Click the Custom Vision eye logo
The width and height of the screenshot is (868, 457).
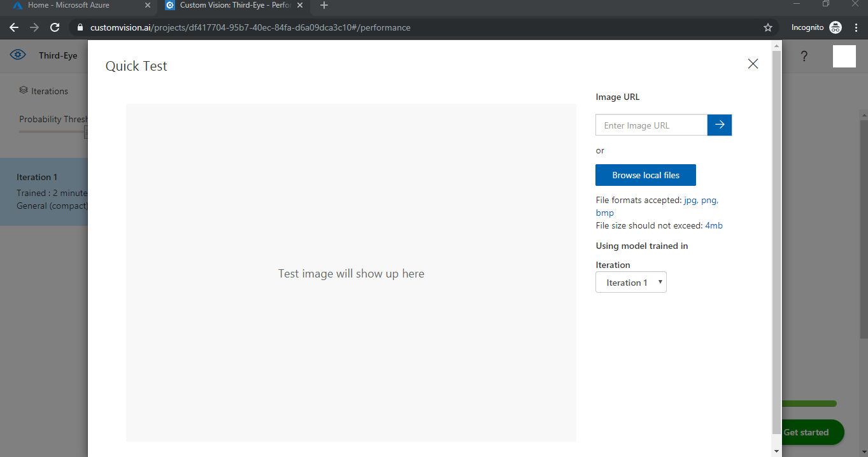(18, 55)
